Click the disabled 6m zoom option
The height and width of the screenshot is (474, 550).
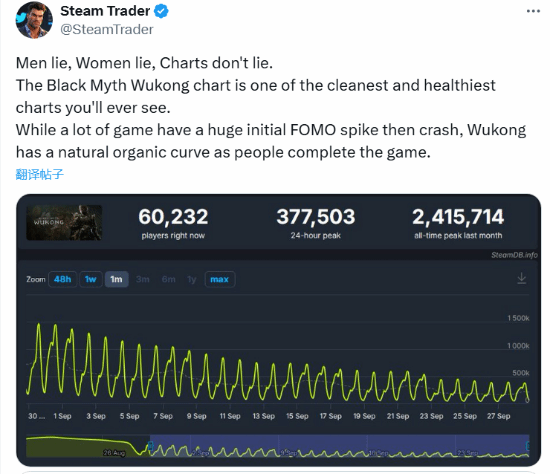click(169, 279)
